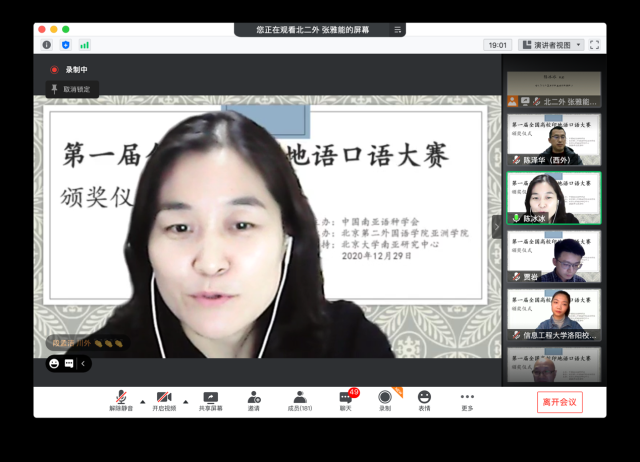Select the 陈冰冰 participant video thumbnail
The image size is (640, 462).
553,197
